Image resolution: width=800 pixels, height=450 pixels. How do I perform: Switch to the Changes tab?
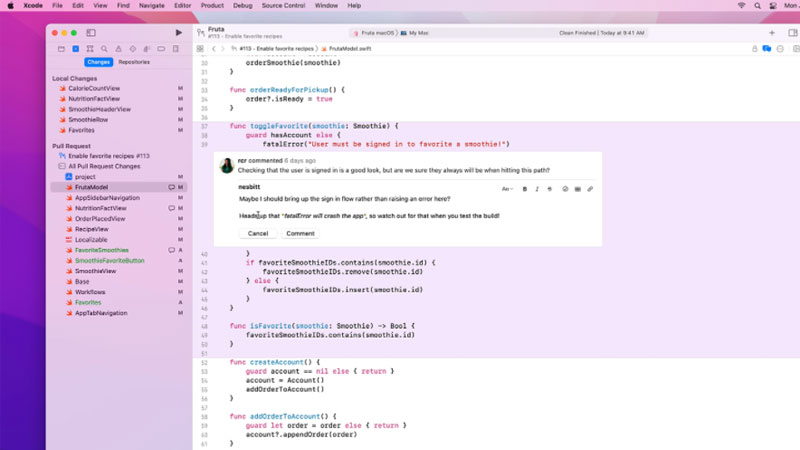(98, 62)
